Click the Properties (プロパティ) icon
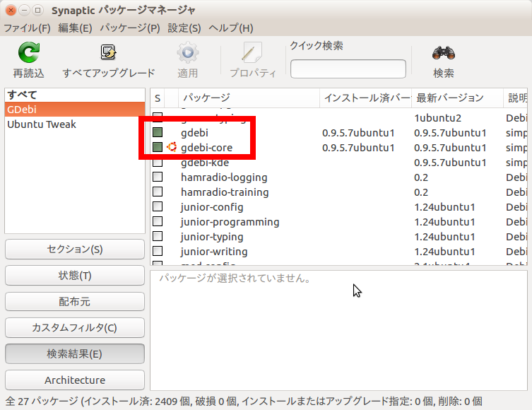 point(252,52)
